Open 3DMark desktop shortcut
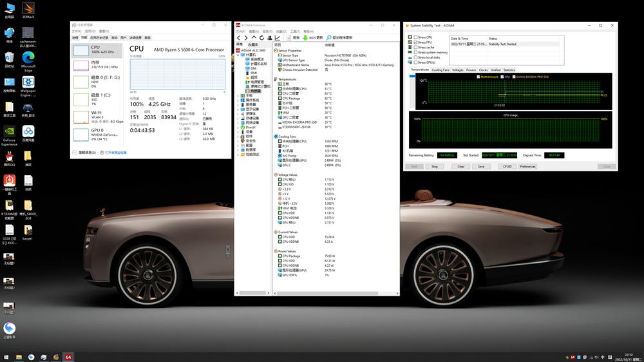 click(x=28, y=8)
